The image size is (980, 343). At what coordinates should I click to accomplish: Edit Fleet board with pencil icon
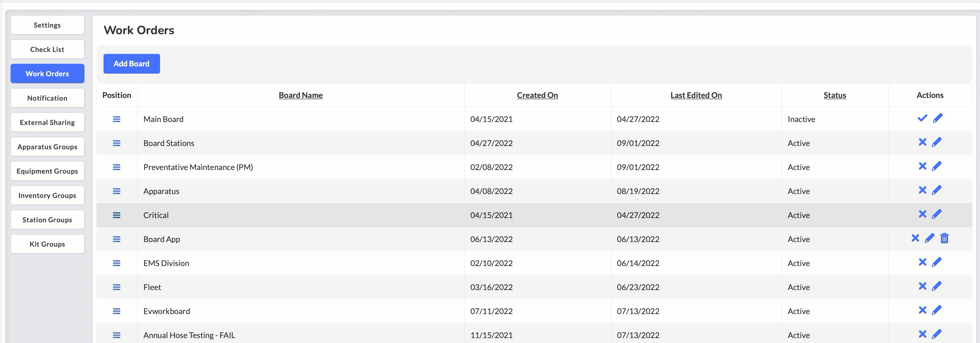[937, 286]
